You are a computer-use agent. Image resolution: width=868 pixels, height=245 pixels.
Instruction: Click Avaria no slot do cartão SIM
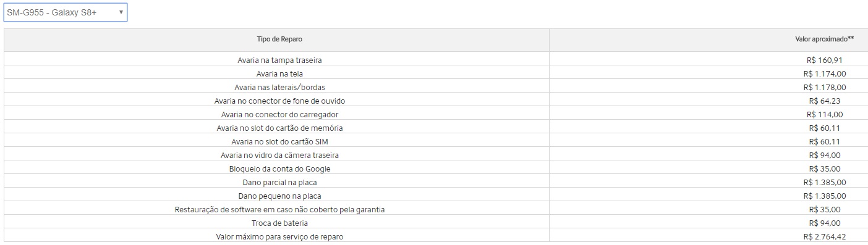tap(279, 141)
